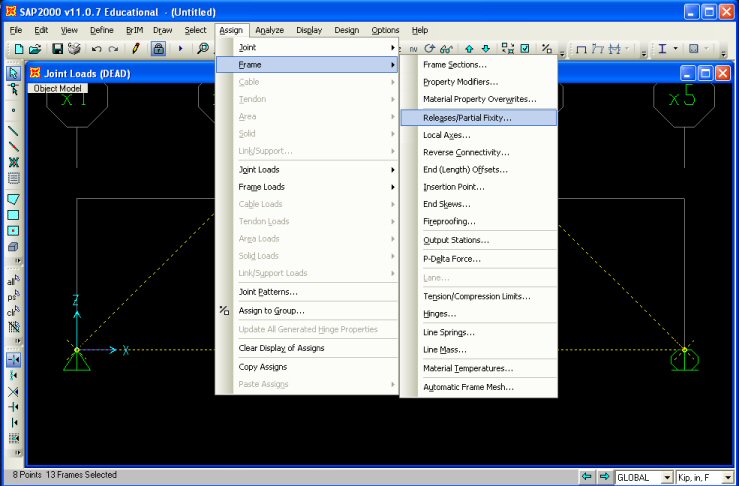Select the Draw Rectangular Area tool
The height and width of the screenshot is (486, 739).
[13, 215]
